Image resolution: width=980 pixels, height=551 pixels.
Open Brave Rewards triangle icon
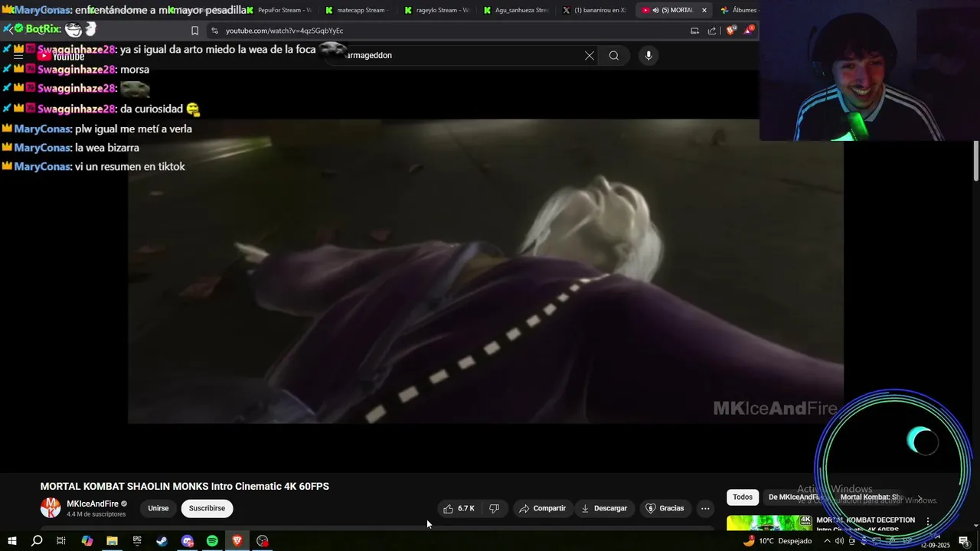click(x=750, y=31)
